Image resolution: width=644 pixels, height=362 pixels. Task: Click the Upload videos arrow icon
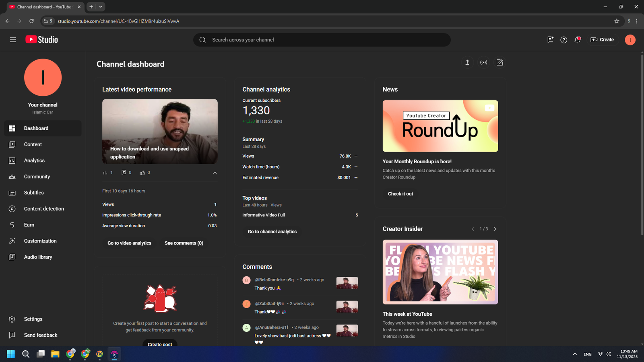[467, 62]
